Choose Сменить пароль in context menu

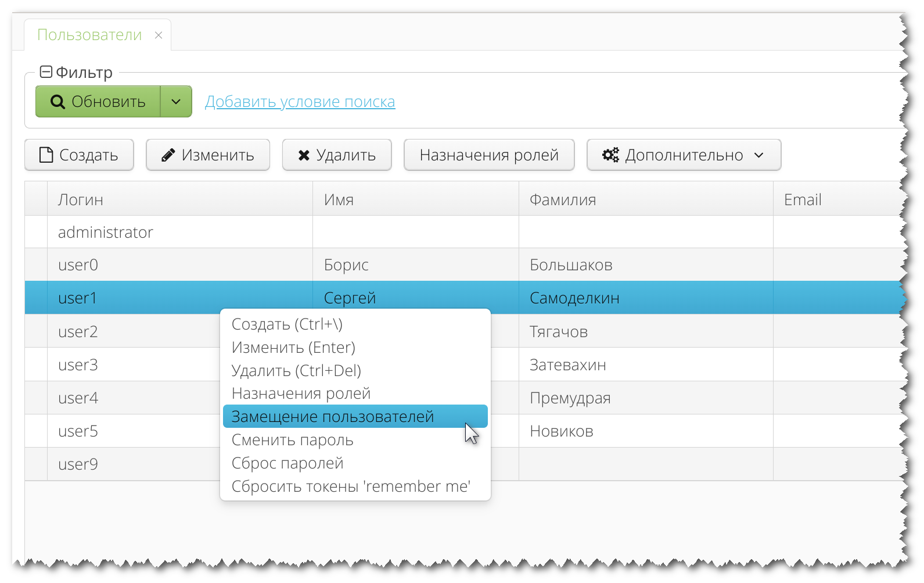click(x=355, y=440)
